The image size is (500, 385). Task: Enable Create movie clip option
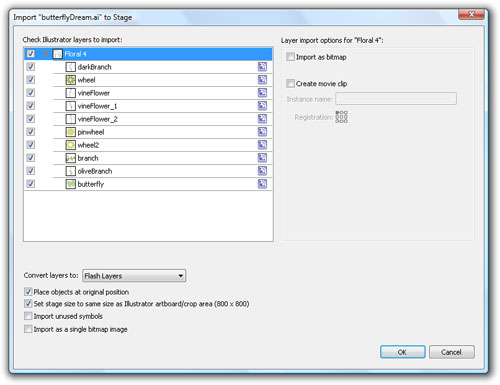290,83
